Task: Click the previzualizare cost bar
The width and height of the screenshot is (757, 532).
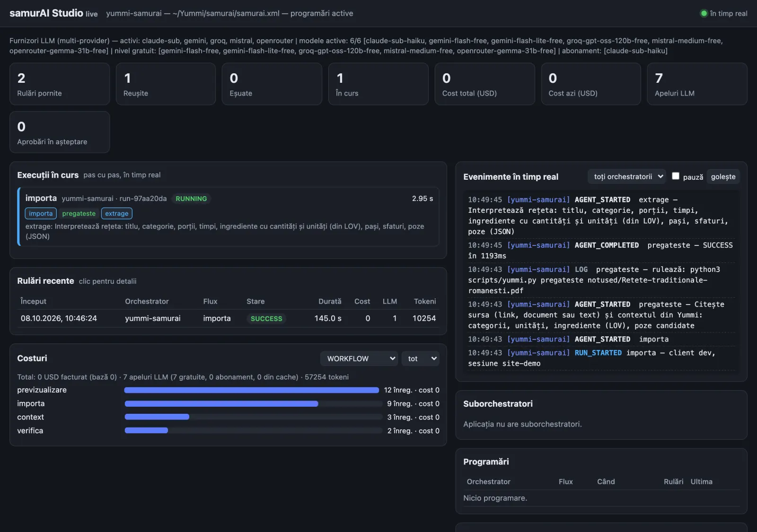Action: coord(252,390)
